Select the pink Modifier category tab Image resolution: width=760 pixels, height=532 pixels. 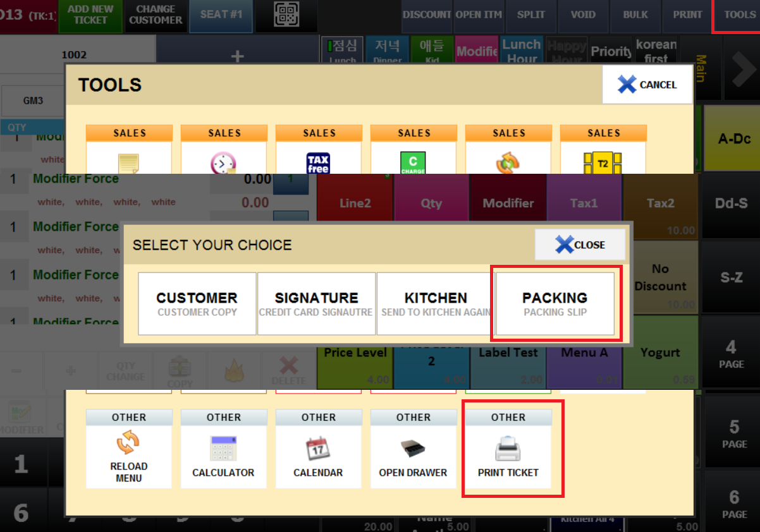(x=477, y=49)
